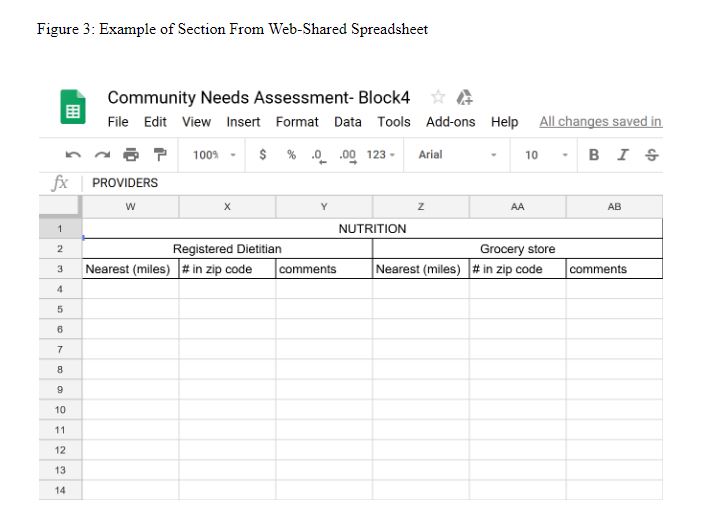The width and height of the screenshot is (708, 518).
Task: Format selection as currency
Action: tap(263, 155)
